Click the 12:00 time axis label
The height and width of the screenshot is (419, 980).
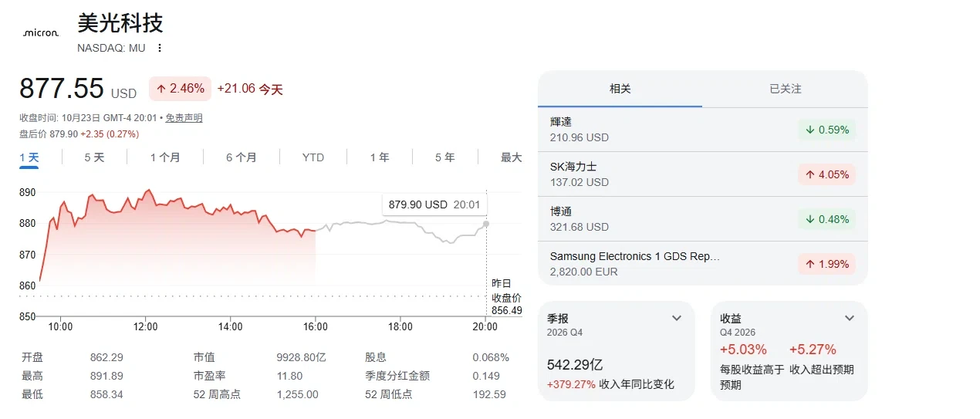(145, 327)
